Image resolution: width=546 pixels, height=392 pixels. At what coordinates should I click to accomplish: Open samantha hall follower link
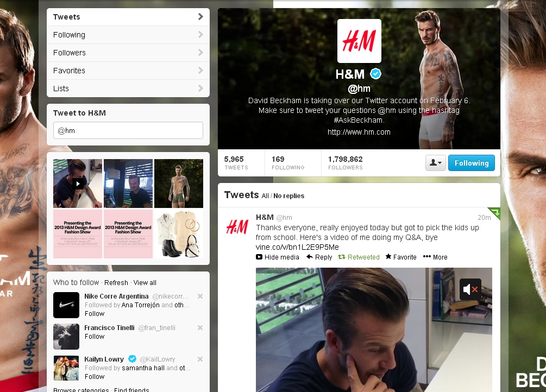(143, 368)
